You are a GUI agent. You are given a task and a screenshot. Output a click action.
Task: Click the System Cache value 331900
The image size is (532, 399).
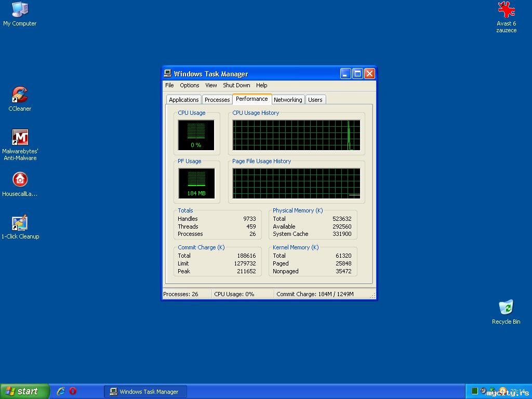[342, 234]
